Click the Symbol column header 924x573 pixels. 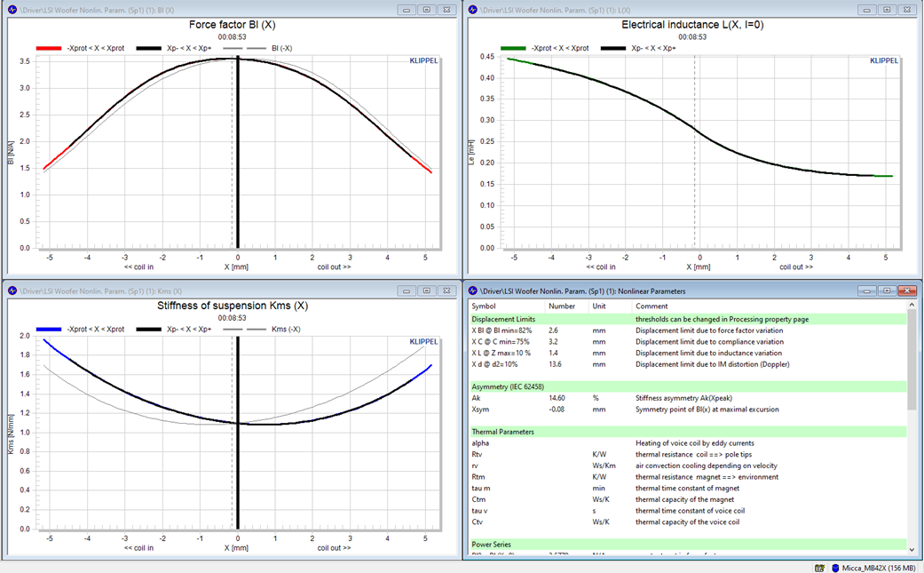(484, 306)
